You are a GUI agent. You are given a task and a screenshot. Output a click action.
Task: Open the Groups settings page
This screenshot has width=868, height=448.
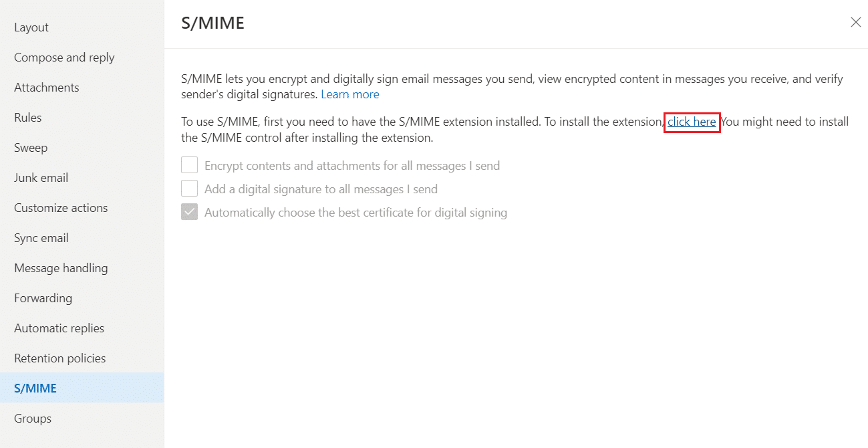[x=32, y=418]
